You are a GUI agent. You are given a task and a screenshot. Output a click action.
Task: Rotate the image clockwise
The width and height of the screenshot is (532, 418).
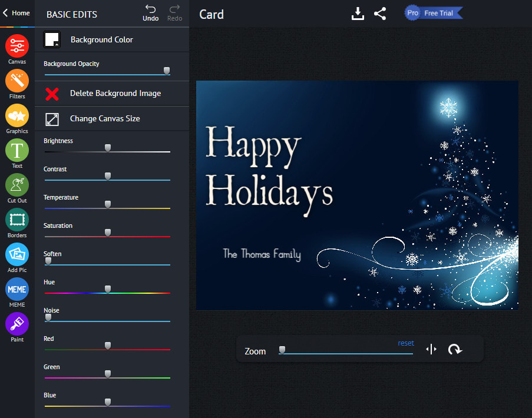[455, 349]
